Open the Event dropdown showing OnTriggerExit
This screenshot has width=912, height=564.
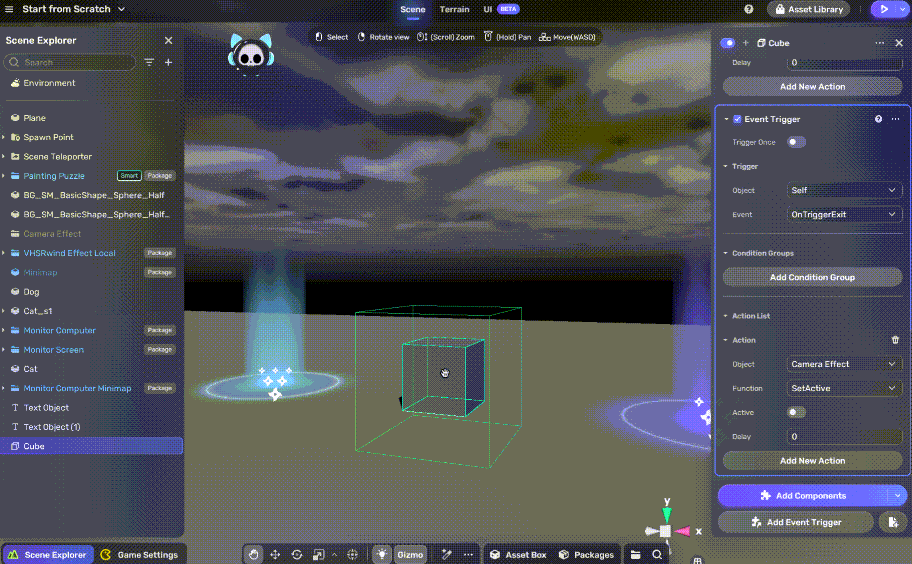click(x=844, y=214)
